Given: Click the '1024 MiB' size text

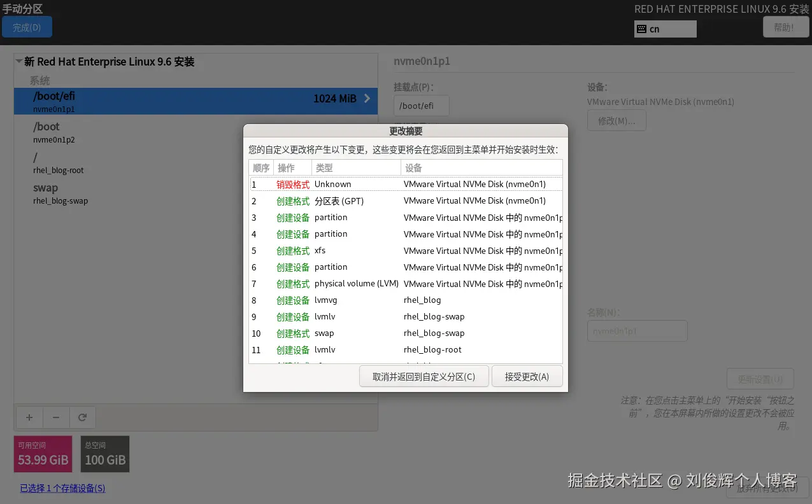Looking at the screenshot, I should [x=335, y=99].
